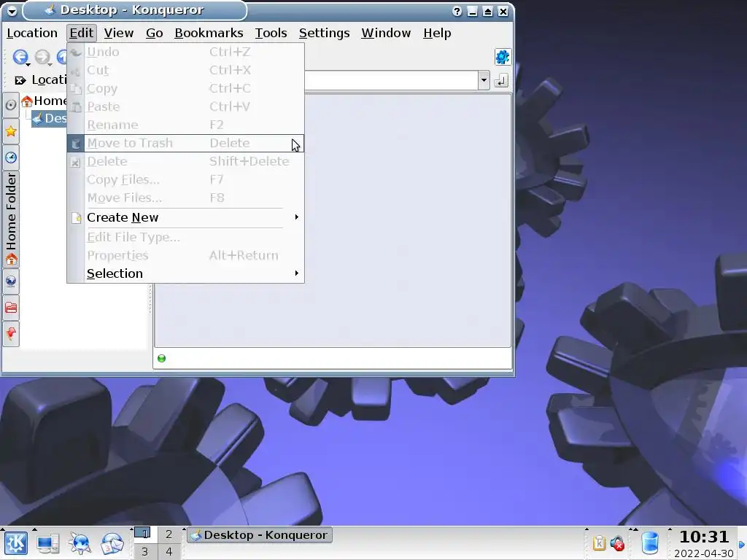Open the Window menu

[386, 33]
